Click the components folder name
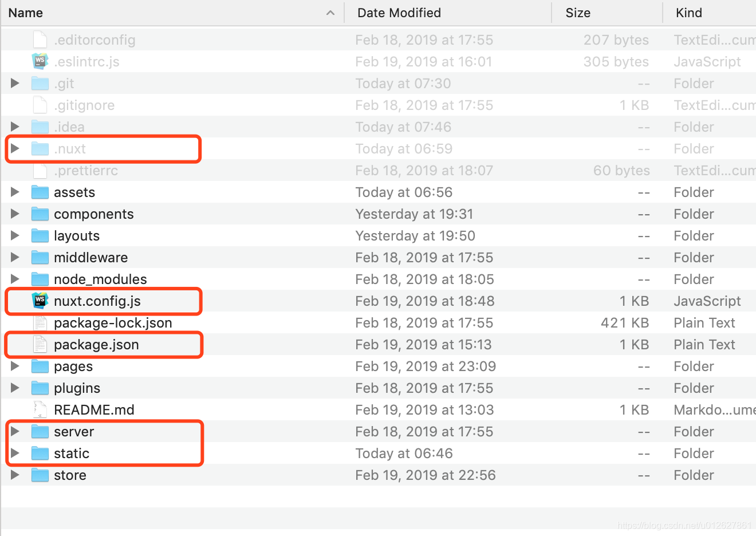The height and width of the screenshot is (536, 756). [x=94, y=214]
